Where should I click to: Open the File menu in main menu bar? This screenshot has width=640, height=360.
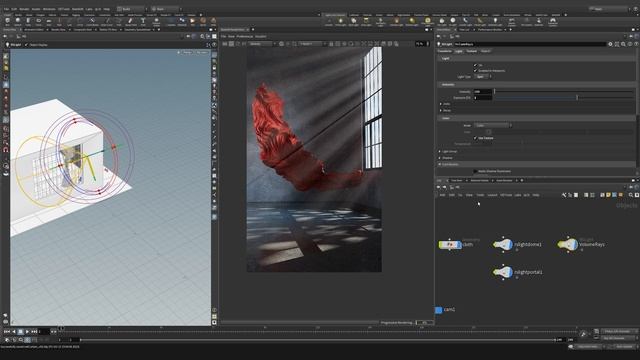pyautogui.click(x=6, y=9)
